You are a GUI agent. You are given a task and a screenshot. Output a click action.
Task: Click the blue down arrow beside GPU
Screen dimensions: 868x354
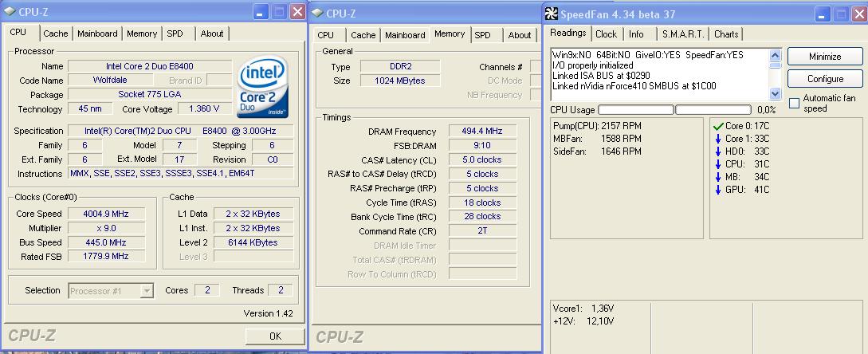tap(718, 190)
